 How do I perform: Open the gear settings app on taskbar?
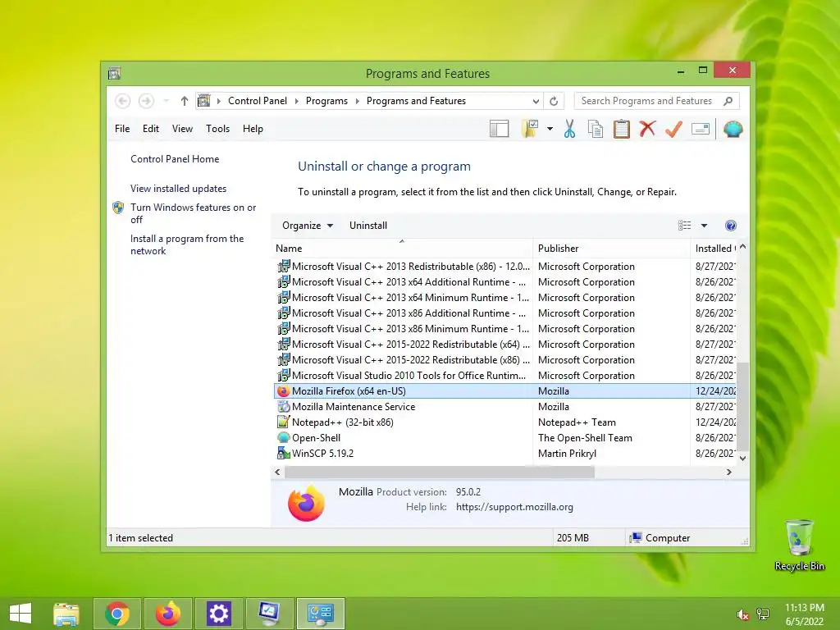[x=218, y=614]
